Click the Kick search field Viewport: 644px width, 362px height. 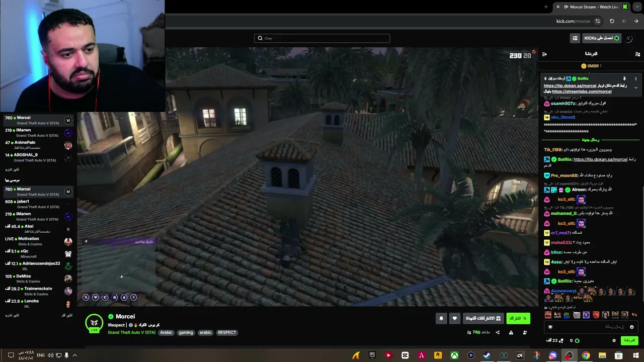pos(322,38)
